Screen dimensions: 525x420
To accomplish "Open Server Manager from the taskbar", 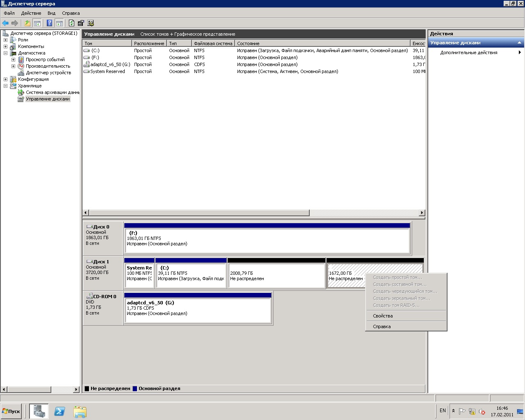I will [x=39, y=411].
